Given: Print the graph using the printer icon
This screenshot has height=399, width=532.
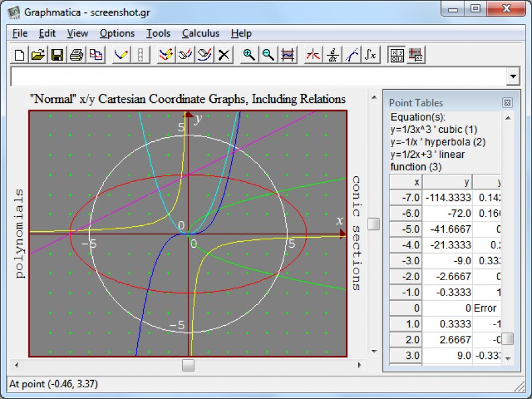Looking at the screenshot, I should tap(76, 55).
